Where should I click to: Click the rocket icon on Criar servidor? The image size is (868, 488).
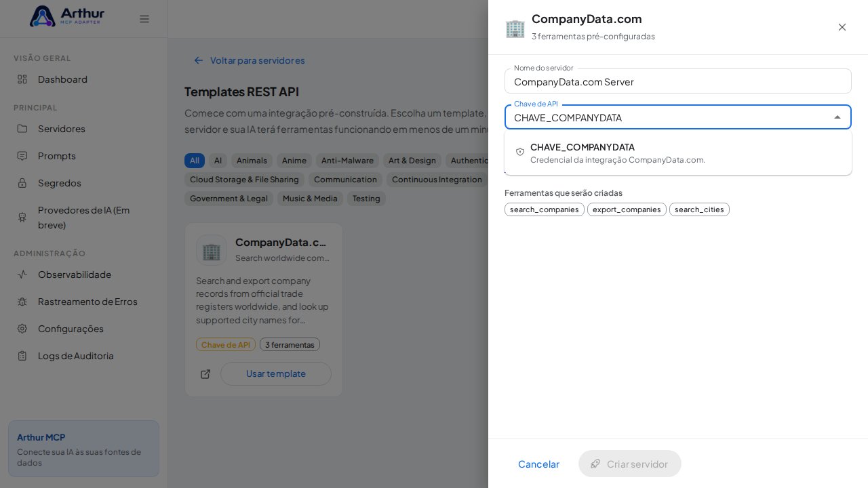pos(595,464)
